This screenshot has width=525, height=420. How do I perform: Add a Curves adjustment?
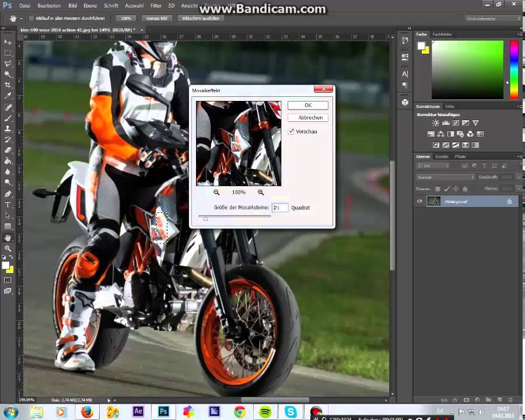click(456, 123)
